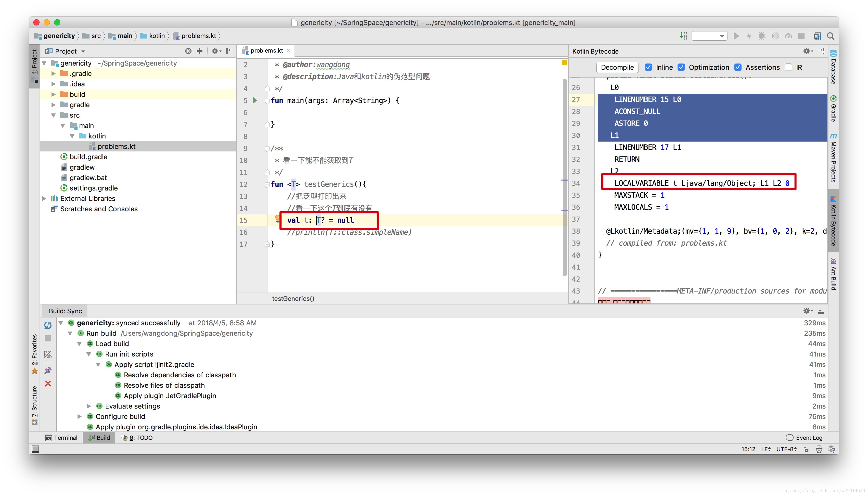Click the Build sync refresh icon
Image resolution: width=868 pixels, height=496 pixels.
48,325
